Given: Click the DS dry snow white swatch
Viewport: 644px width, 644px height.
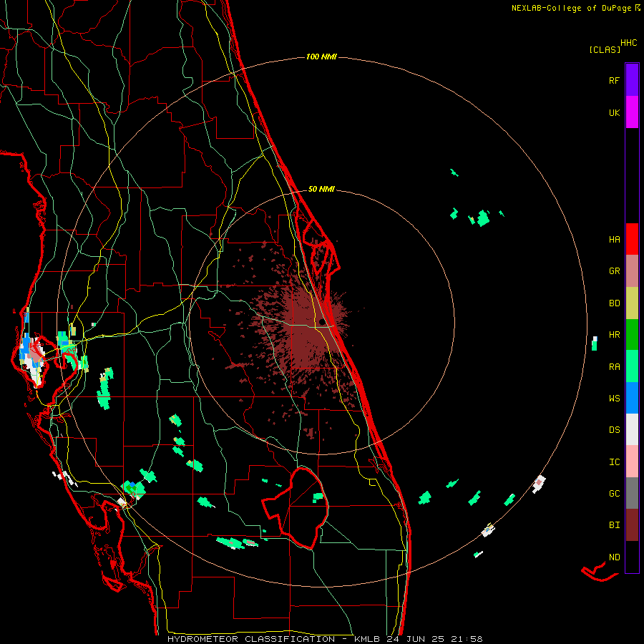Looking at the screenshot, I should [x=632, y=429].
